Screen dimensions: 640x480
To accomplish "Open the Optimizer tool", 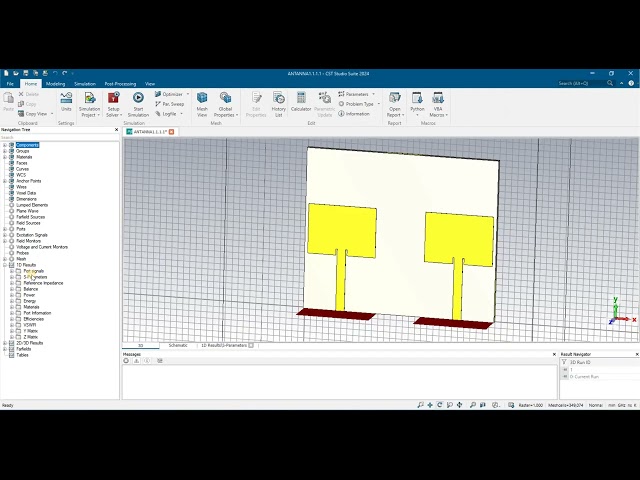I will (169, 94).
